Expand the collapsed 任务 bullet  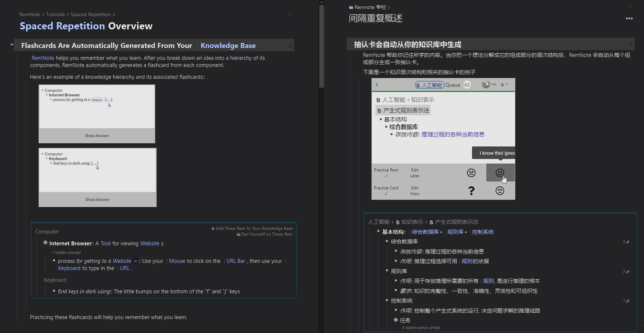[x=396, y=320]
